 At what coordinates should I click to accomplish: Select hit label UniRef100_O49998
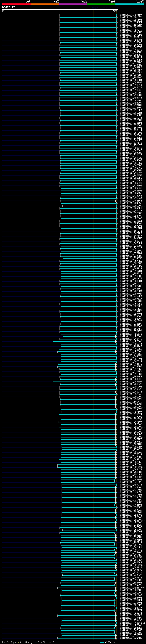click(x=131, y=82)
